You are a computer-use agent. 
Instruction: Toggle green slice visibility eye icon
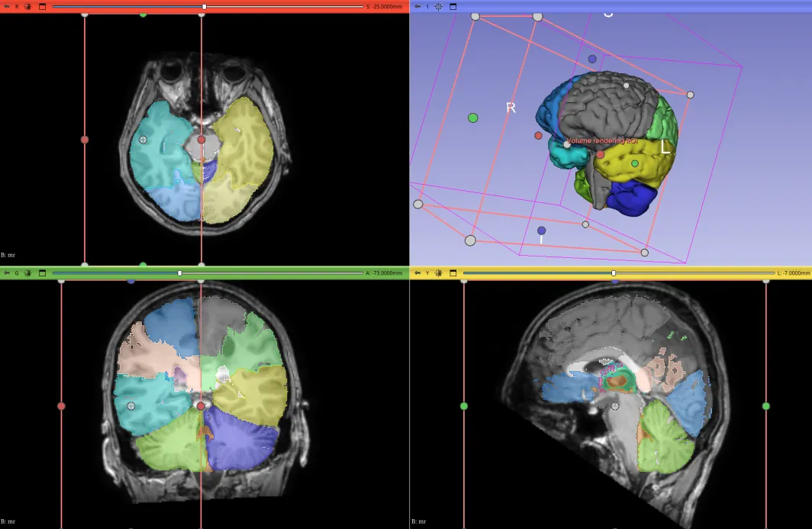point(27,273)
